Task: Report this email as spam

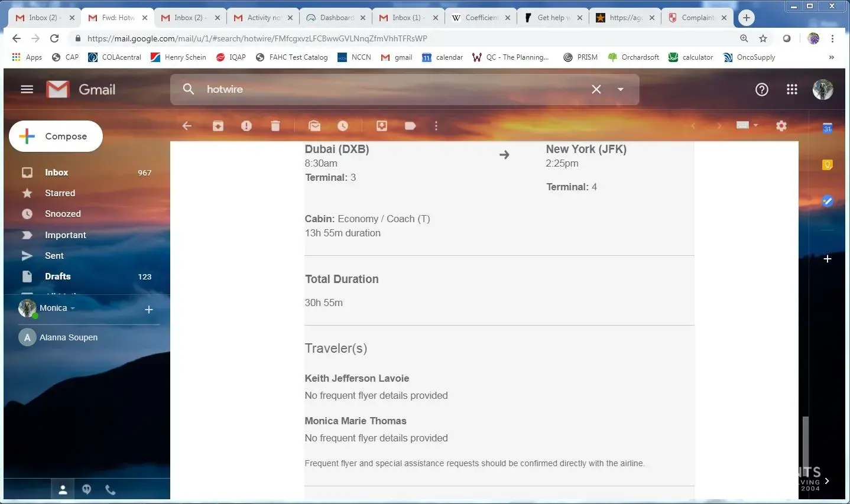Action: (246, 126)
